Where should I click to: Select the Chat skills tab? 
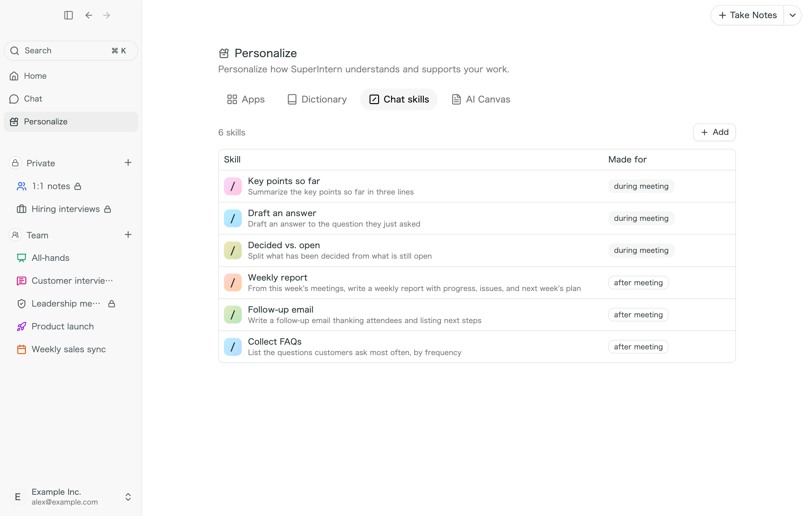coord(399,100)
